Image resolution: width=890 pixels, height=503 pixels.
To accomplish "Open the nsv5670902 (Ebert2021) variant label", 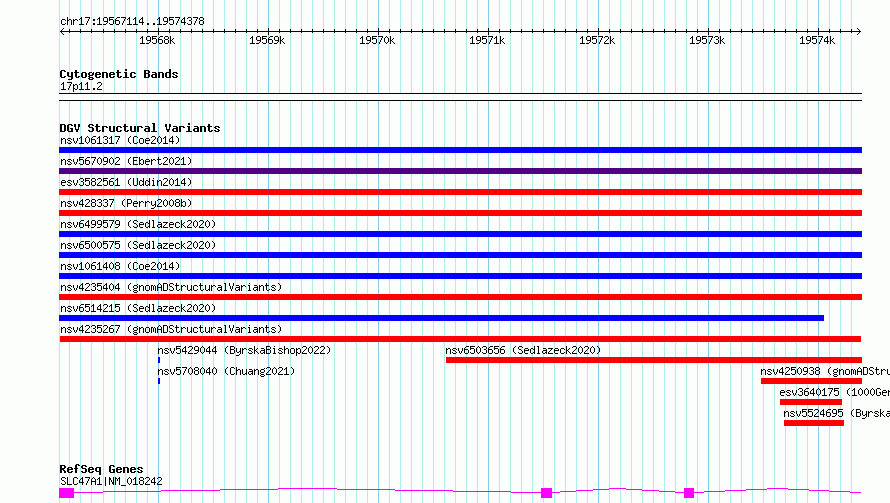I will (126, 161).
